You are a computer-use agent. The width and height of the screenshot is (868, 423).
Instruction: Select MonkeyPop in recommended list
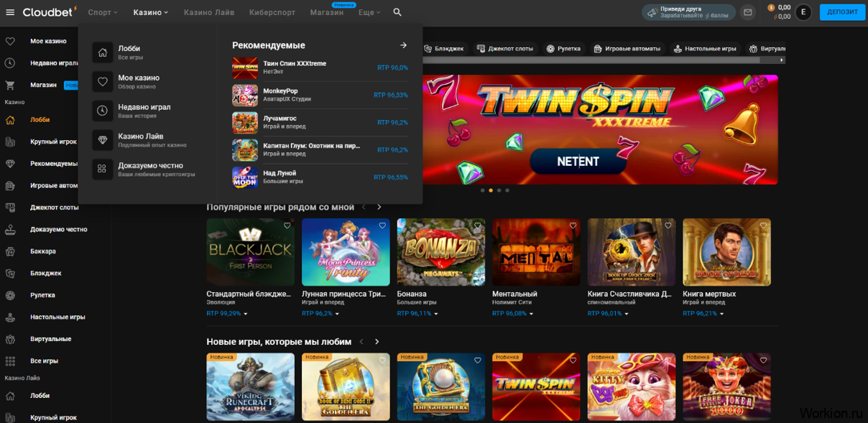[x=320, y=95]
